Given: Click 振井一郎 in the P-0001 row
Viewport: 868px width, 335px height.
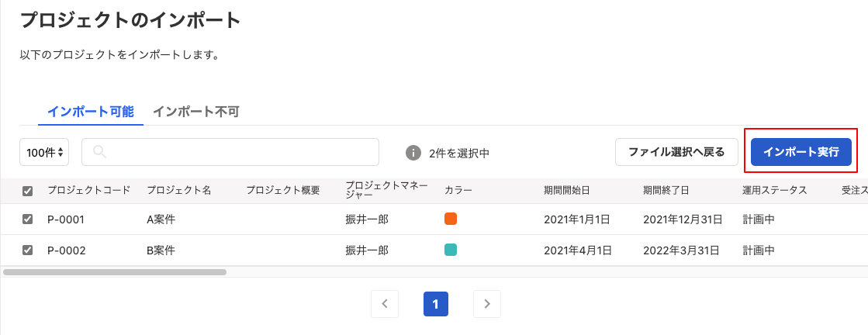Looking at the screenshot, I should tap(366, 219).
